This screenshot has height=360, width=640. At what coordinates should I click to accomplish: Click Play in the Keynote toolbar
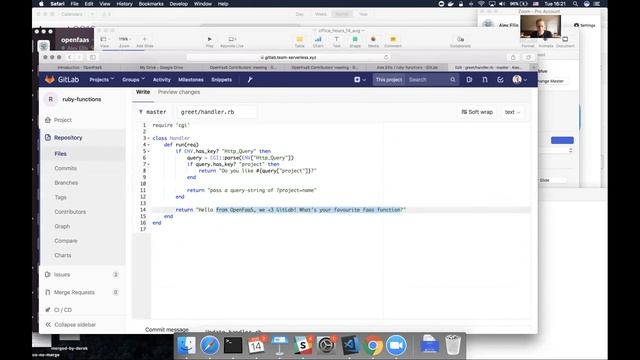pos(209,42)
